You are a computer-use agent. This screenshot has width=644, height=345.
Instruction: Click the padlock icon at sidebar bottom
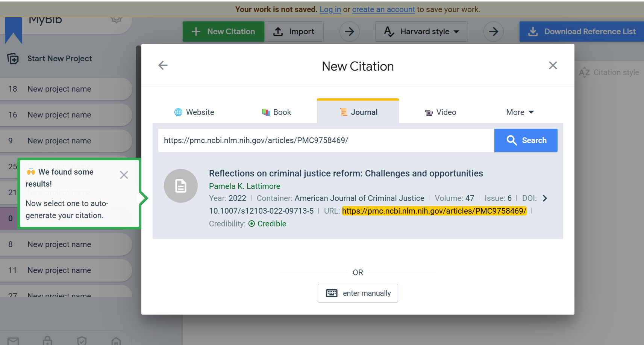click(47, 341)
